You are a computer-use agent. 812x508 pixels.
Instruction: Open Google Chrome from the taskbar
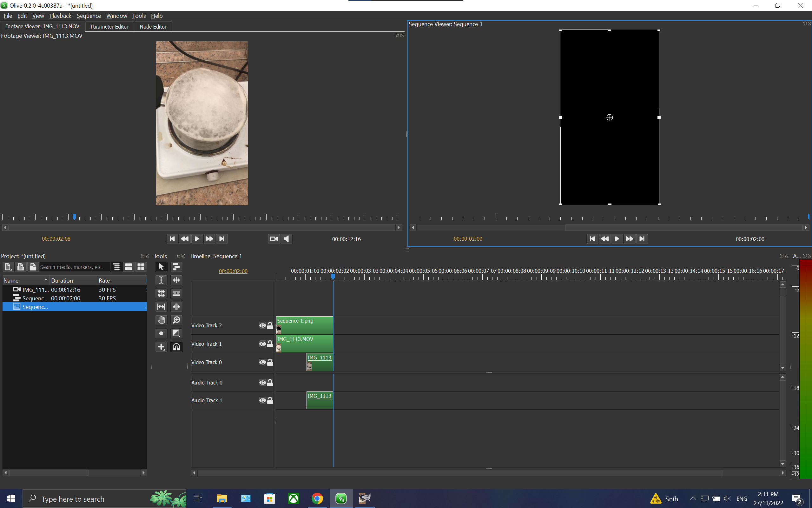(317, 498)
